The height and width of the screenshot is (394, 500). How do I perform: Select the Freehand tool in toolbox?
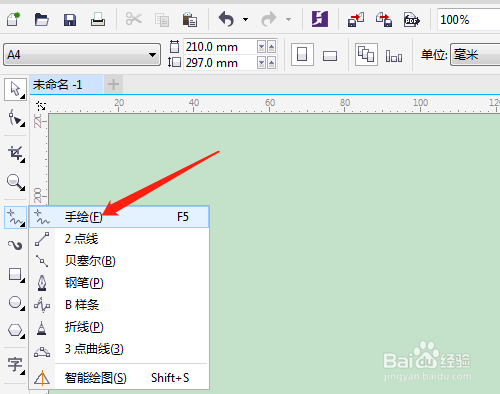tap(15, 217)
